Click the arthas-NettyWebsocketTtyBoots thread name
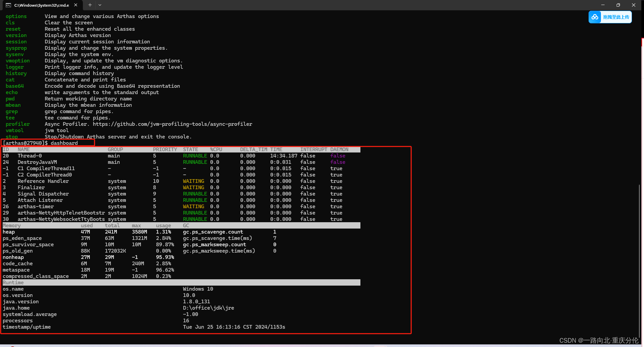Viewport: 644px width, 347px height. pyautogui.click(x=61, y=219)
